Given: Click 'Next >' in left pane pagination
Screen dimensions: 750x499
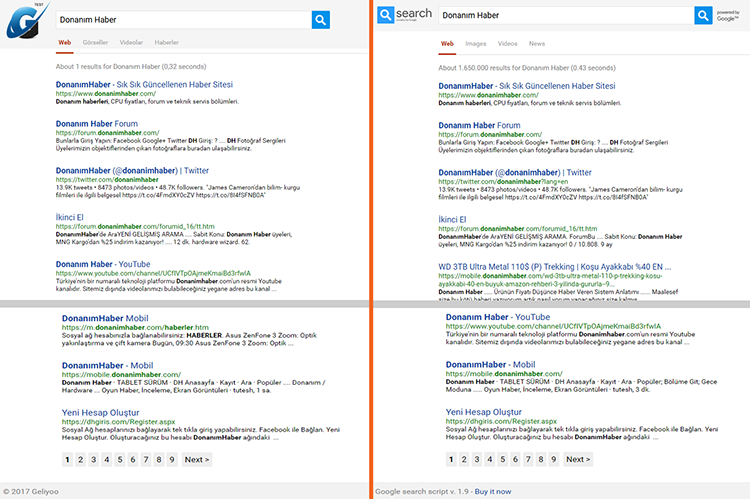Looking at the screenshot, I should point(197,460).
